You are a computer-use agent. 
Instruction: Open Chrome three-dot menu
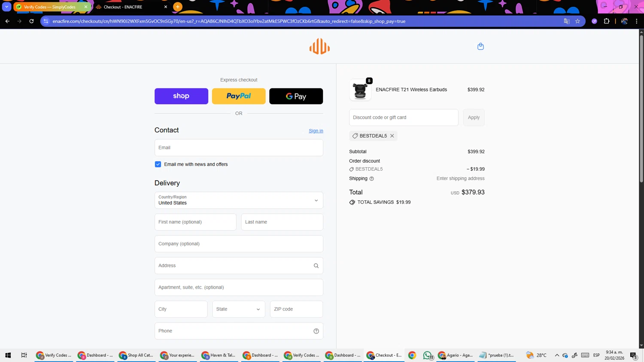637,21
